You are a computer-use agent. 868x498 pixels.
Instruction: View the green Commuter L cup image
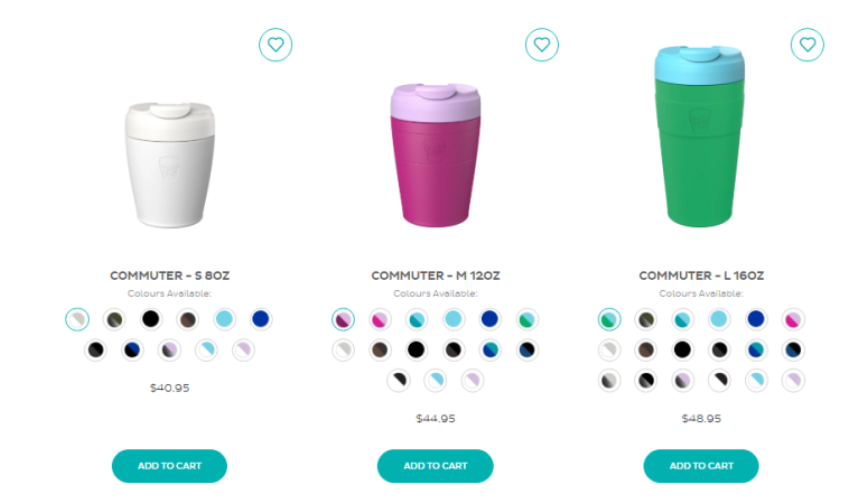[x=700, y=137]
